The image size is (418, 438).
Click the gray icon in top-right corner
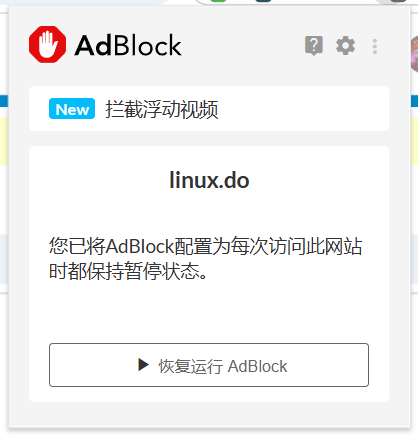[398, 1]
